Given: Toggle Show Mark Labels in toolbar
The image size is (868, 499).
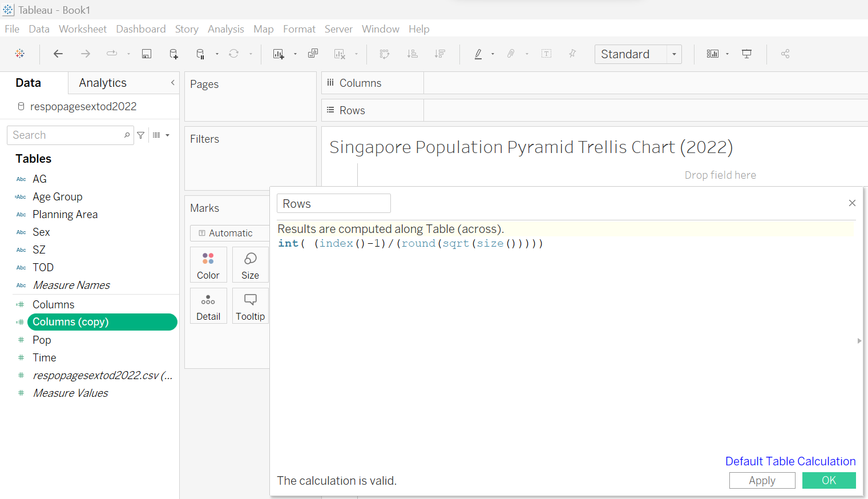Looking at the screenshot, I should pyautogui.click(x=546, y=54).
